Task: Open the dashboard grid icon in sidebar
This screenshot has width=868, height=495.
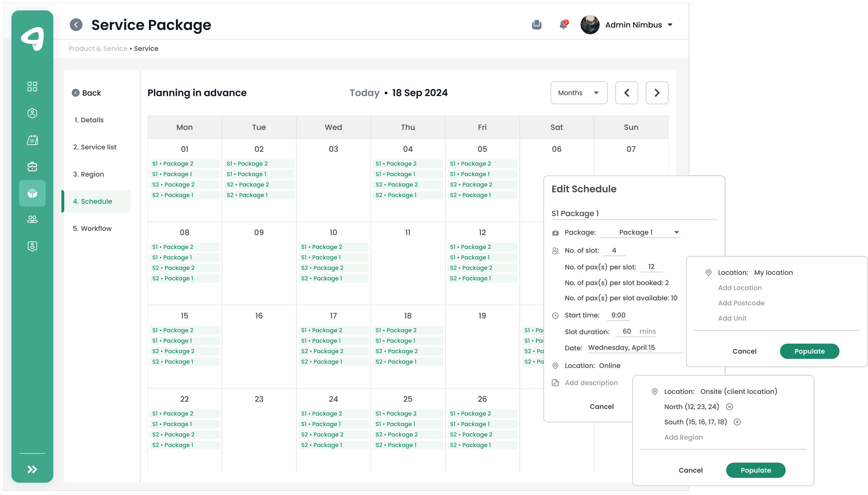Action: [x=32, y=86]
